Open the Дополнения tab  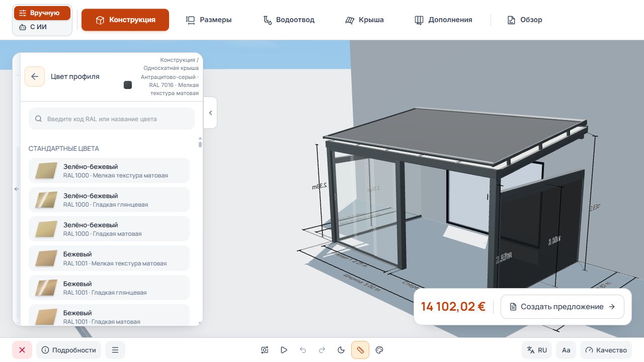[x=443, y=20]
